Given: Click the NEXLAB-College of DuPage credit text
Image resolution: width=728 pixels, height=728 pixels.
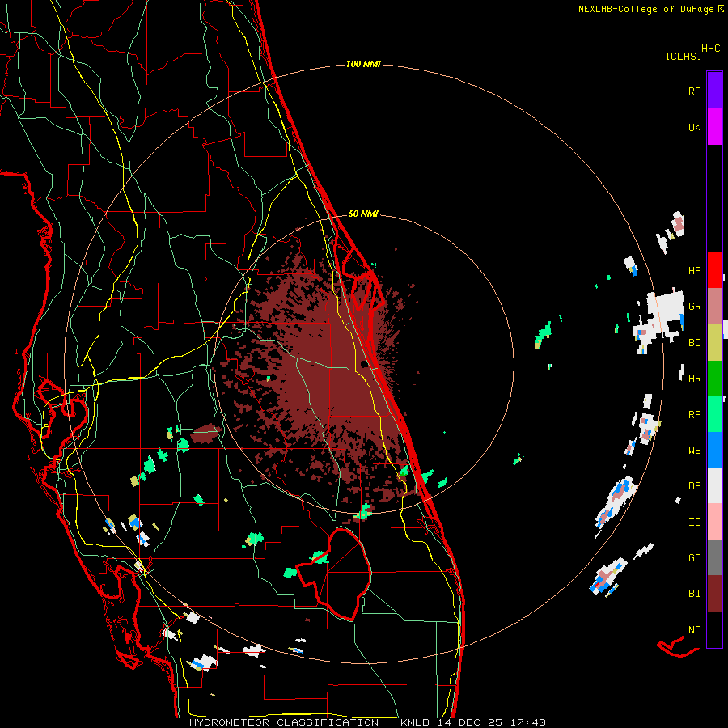Looking at the screenshot, I should pyautogui.click(x=648, y=9).
